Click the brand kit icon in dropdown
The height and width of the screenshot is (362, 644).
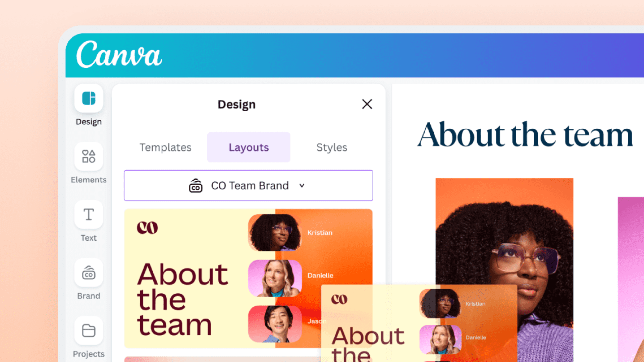[196, 185]
